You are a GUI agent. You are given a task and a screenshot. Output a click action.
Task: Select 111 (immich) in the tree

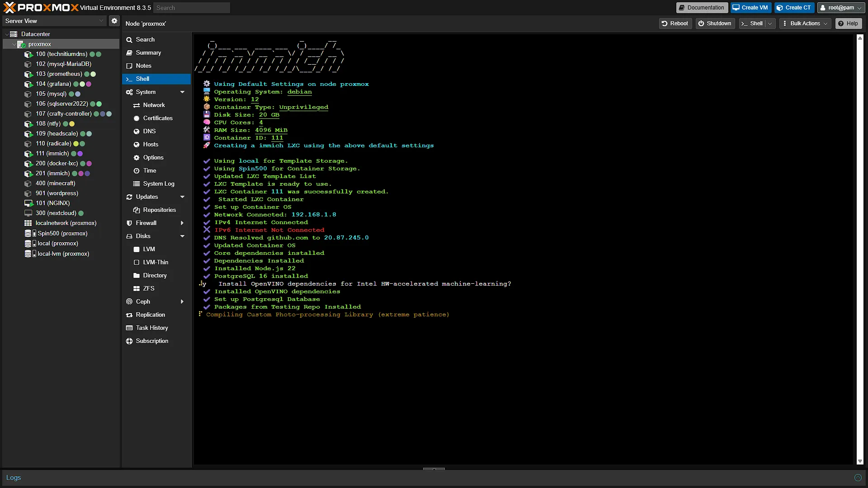[61, 154]
